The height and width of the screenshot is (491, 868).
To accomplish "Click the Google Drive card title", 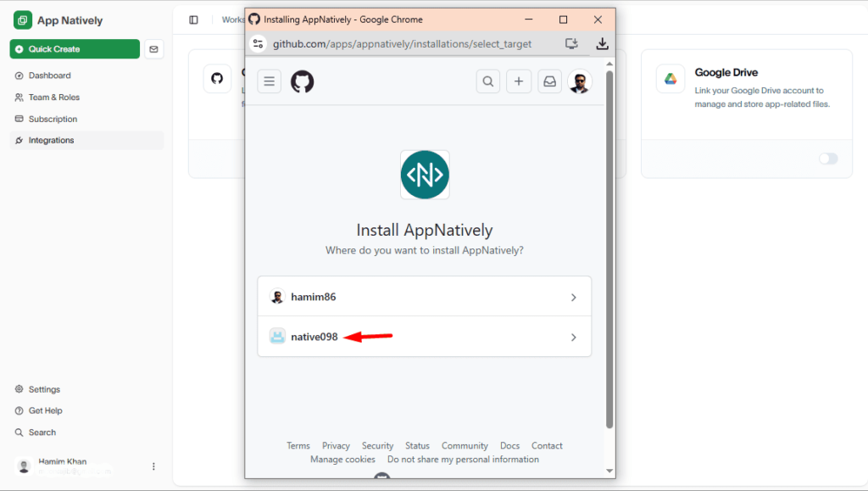I will click(726, 73).
